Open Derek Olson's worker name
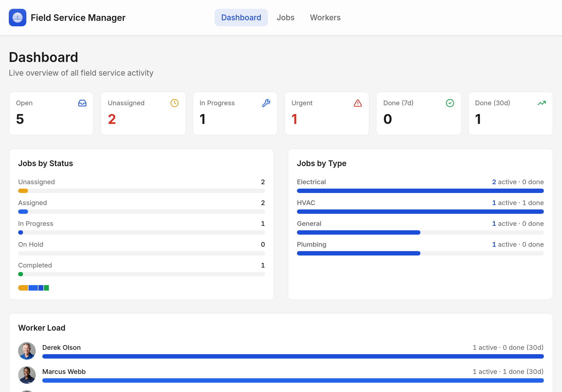The height and width of the screenshot is (392, 562). pos(61,348)
